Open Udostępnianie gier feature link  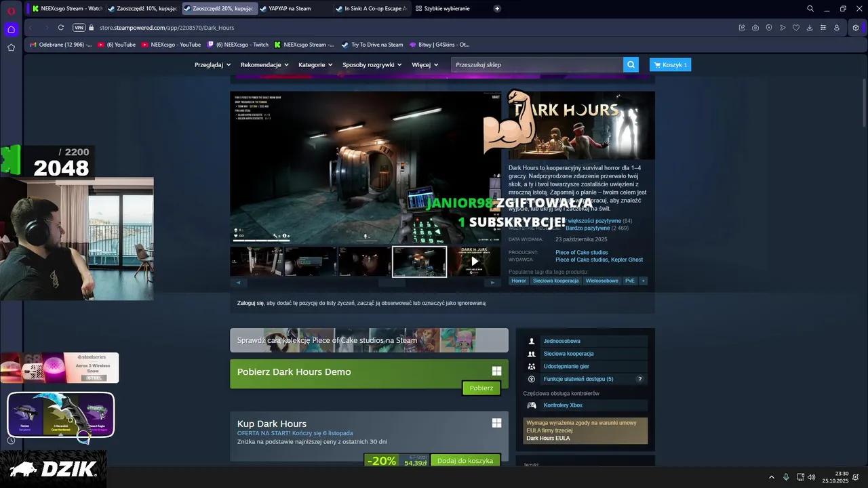[566, 366]
